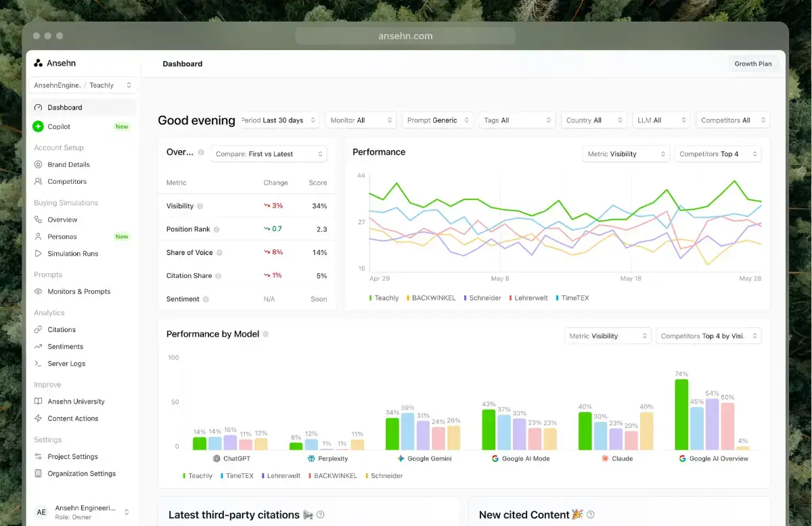Click the green Copilot plus icon
The image size is (812, 526).
tap(38, 126)
